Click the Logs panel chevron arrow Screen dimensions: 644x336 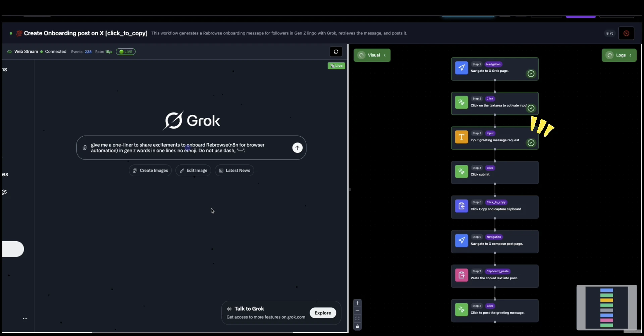pos(630,55)
